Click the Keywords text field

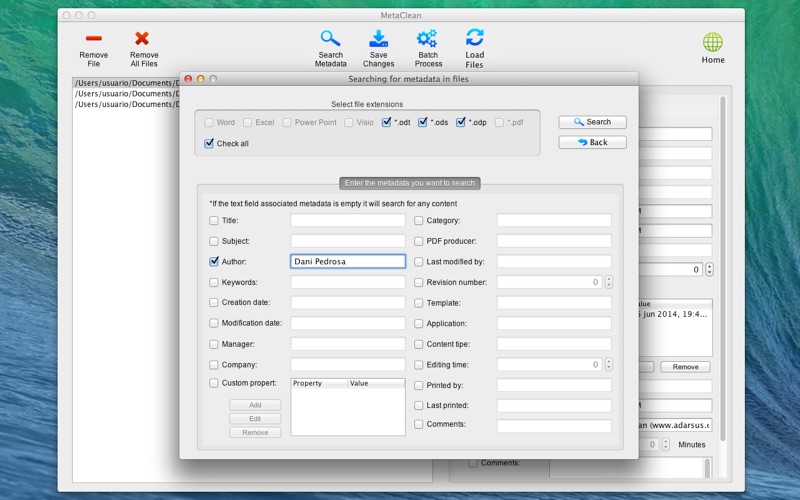click(x=348, y=282)
